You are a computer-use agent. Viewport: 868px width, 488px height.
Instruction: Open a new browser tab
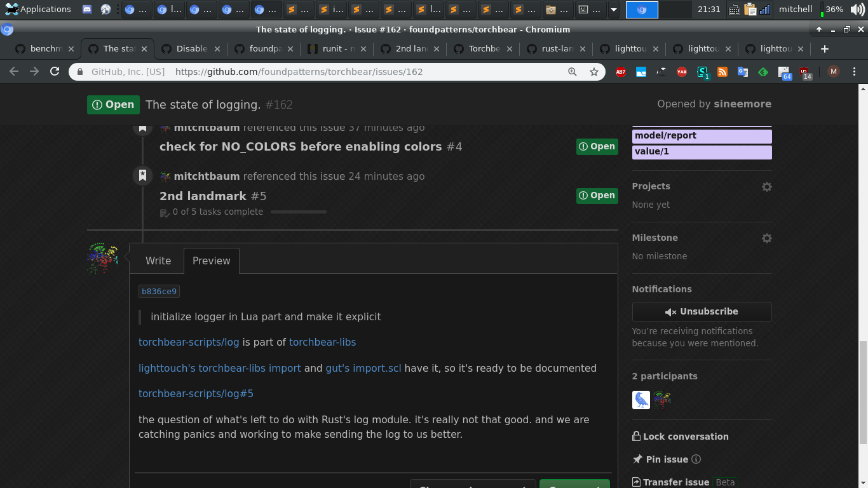tap(824, 49)
